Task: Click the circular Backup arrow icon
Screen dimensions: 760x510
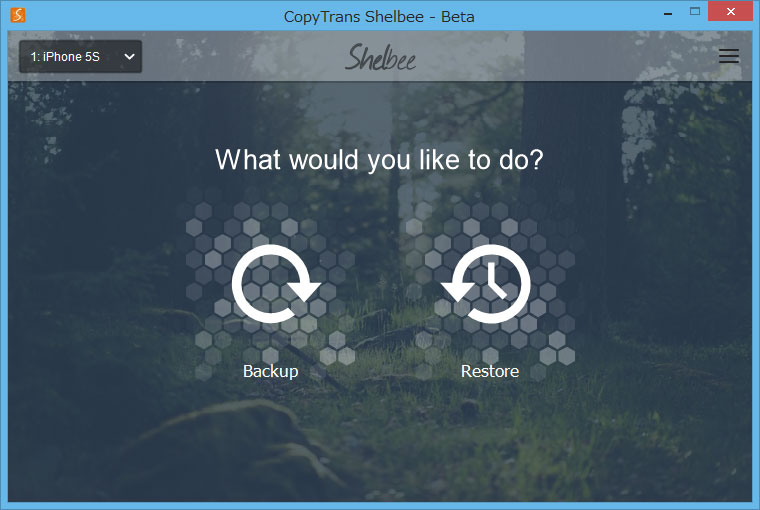Action: point(275,284)
